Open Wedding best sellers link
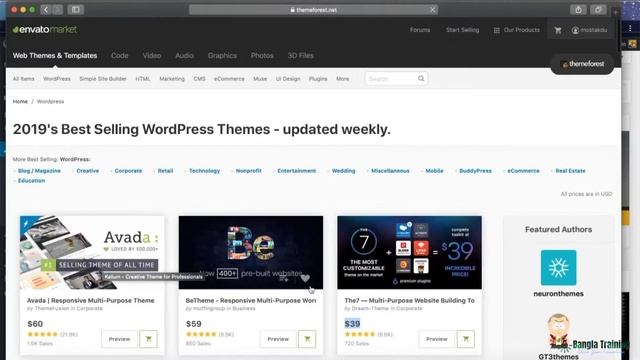Image resolution: width=640 pixels, height=360 pixels. pos(343,171)
